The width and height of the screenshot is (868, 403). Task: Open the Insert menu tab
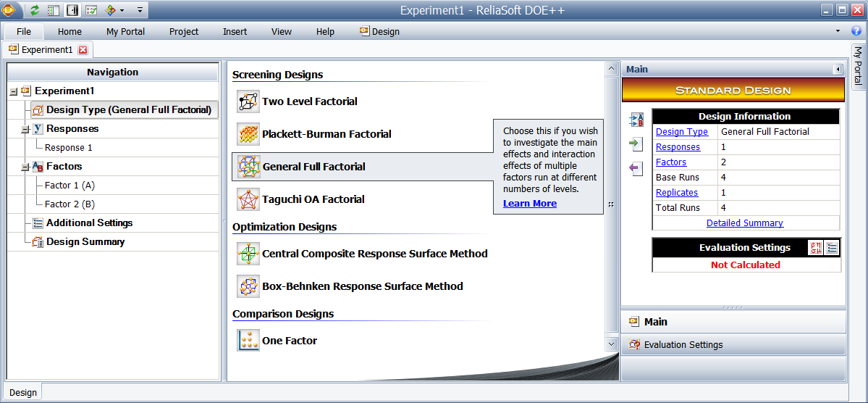235,32
